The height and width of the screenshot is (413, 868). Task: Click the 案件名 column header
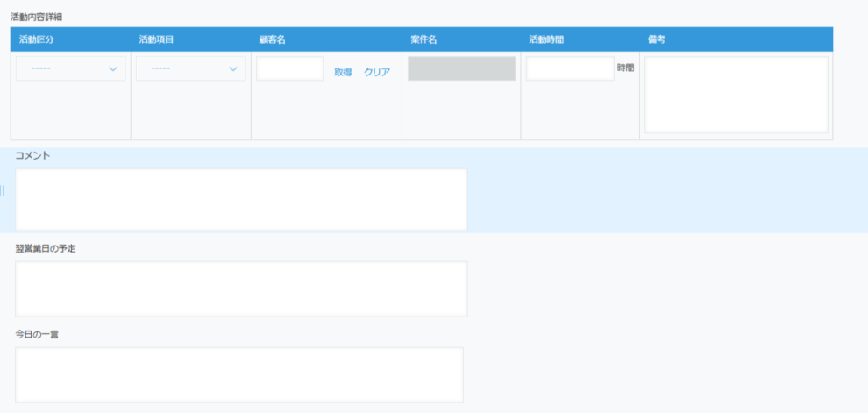pyautogui.click(x=423, y=39)
